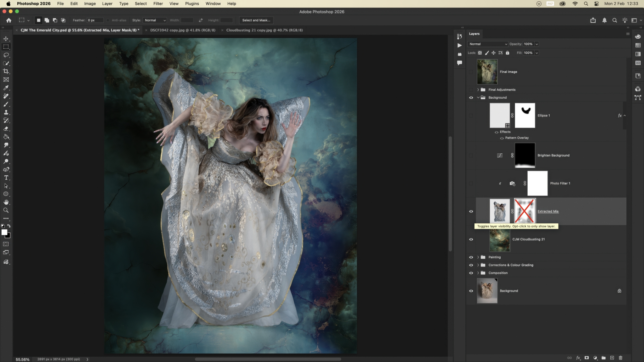Show the Final Image layer

coord(471,72)
